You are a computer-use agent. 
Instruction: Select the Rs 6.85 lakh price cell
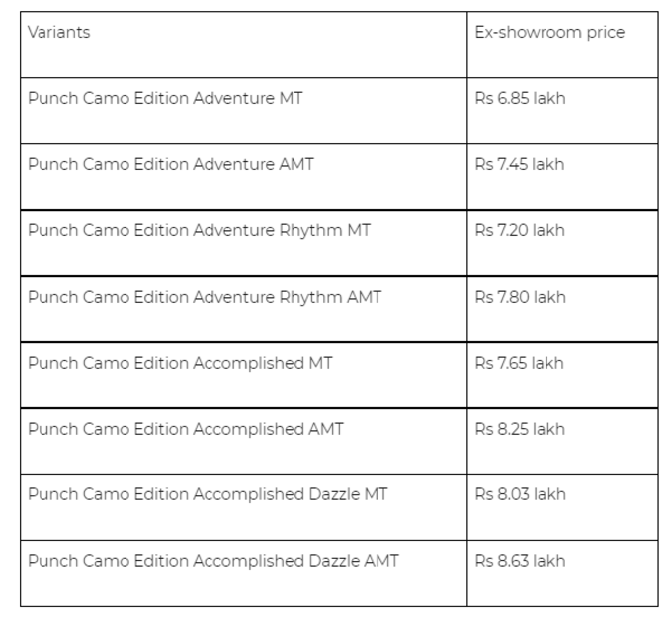562,111
